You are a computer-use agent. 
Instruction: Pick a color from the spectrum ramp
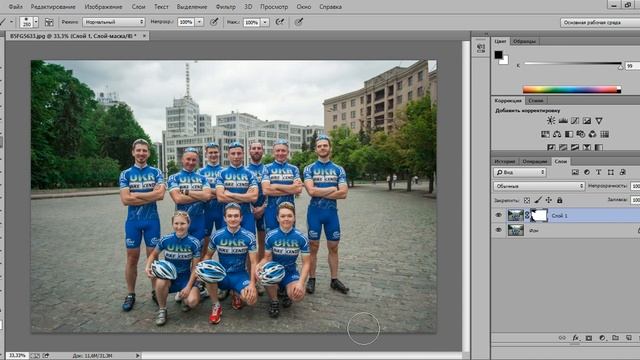point(572,90)
